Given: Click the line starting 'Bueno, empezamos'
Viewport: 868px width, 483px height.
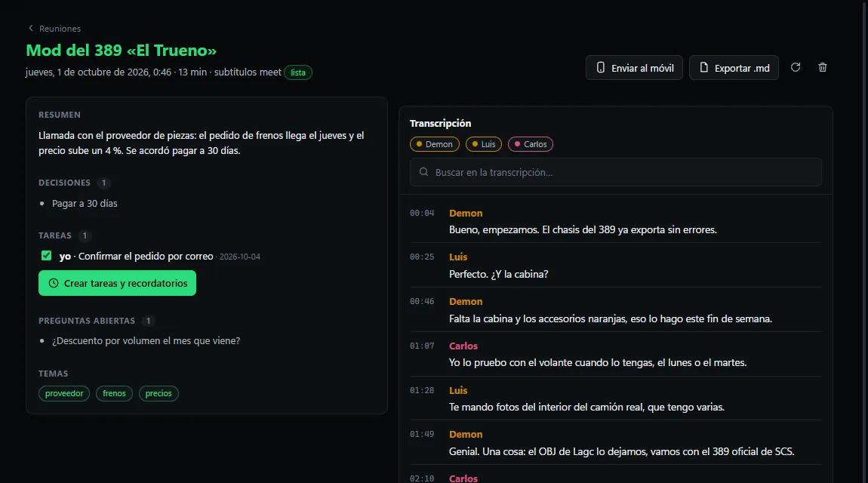Looking at the screenshot, I should [583, 230].
